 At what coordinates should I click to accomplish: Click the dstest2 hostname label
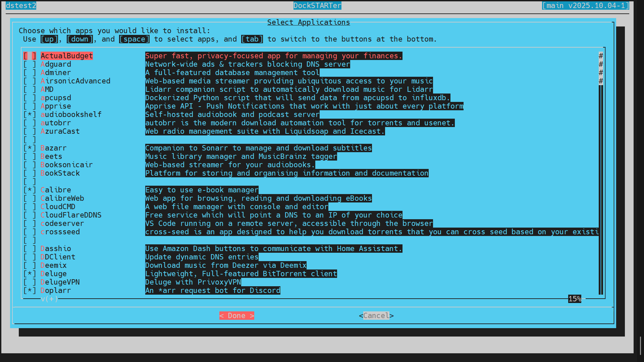(21, 6)
